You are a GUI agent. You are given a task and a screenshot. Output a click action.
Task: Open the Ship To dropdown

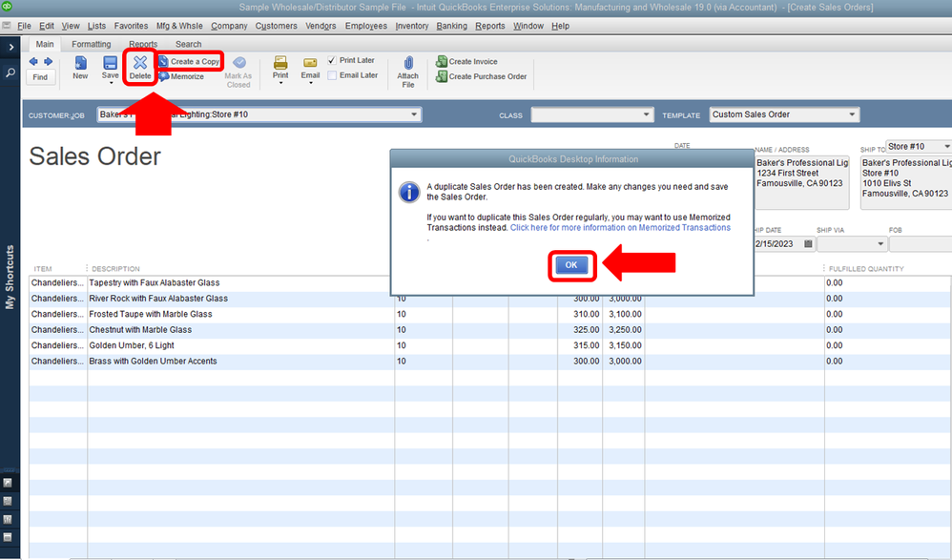[x=946, y=146]
